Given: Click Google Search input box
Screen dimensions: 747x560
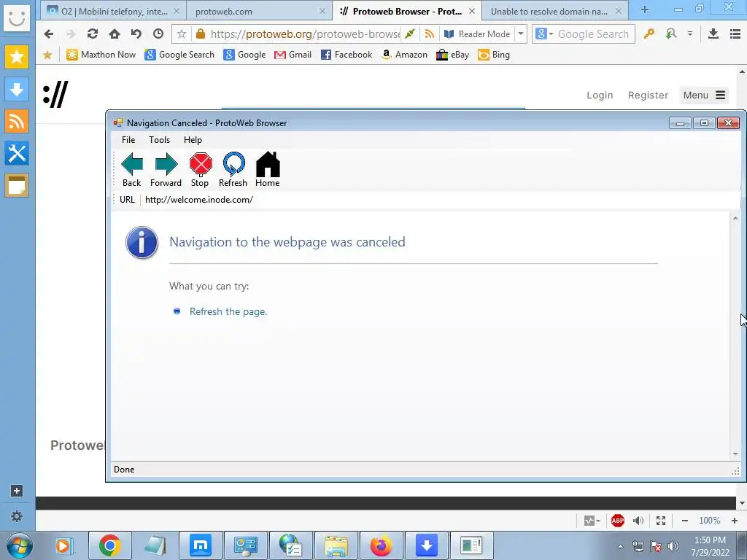Looking at the screenshot, I should 594,34.
